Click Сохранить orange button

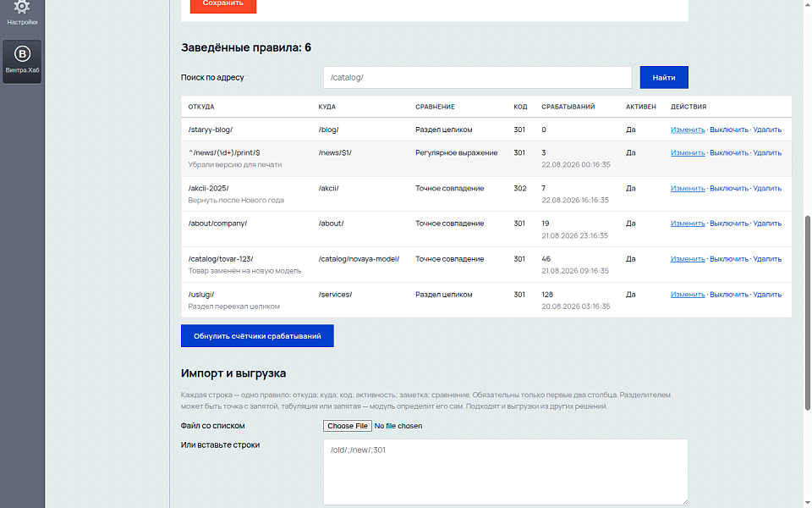[223, 4]
